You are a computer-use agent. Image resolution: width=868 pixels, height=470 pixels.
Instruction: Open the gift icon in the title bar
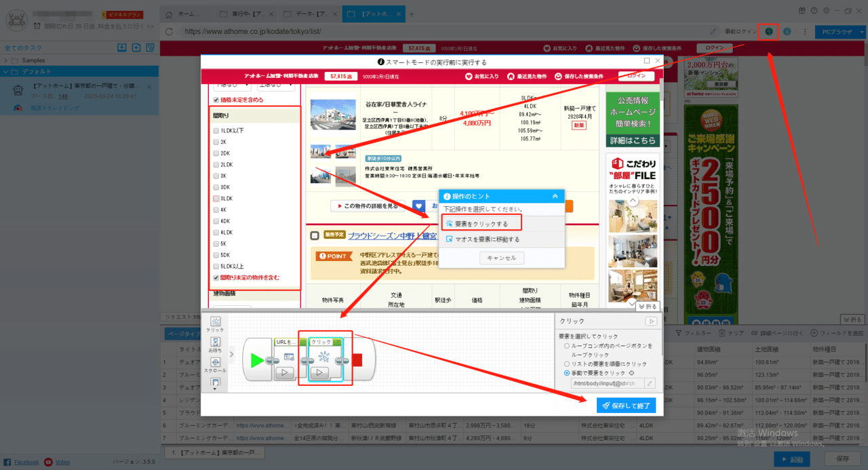pyautogui.click(x=802, y=10)
